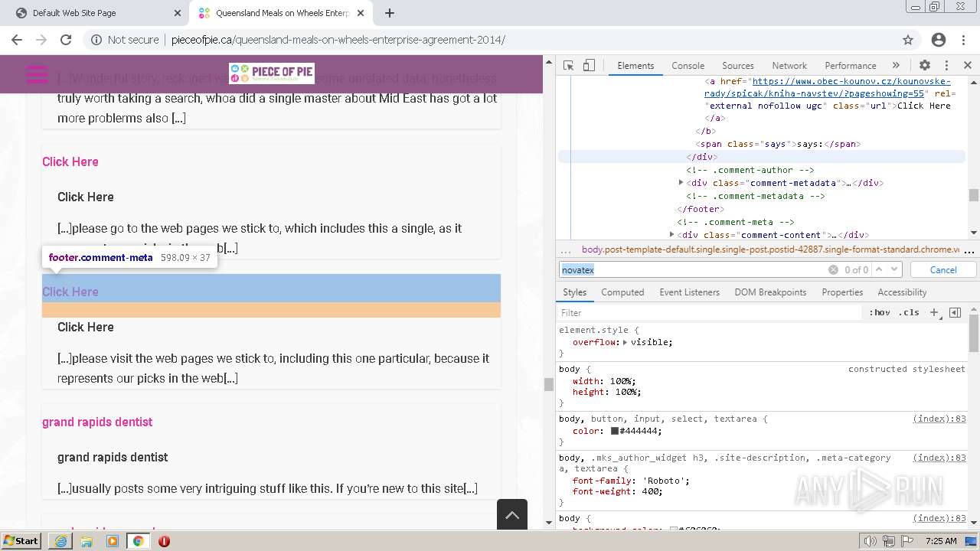The width and height of the screenshot is (980, 551).
Task: Toggle the device toolbar icon
Action: coord(589,66)
